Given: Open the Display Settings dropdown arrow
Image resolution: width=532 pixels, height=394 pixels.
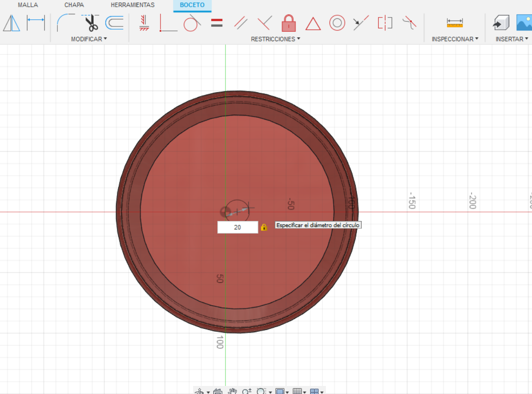Looking at the screenshot, I should coord(287,392).
